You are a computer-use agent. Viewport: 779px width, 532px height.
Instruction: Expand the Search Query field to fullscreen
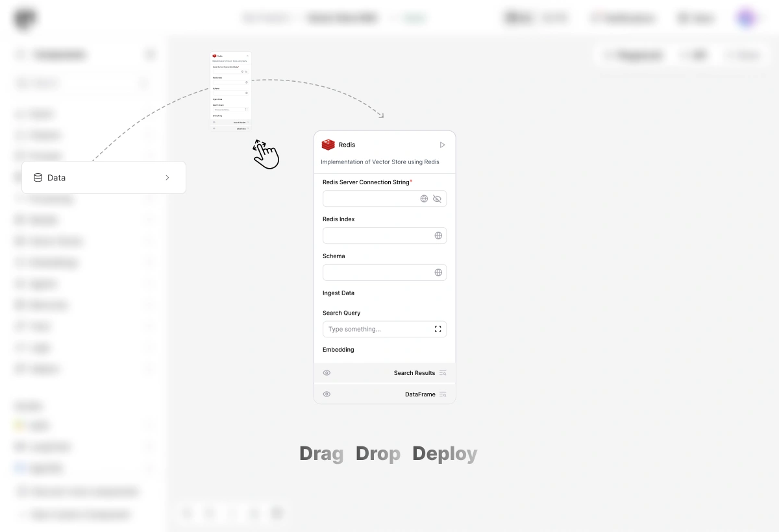pos(438,329)
